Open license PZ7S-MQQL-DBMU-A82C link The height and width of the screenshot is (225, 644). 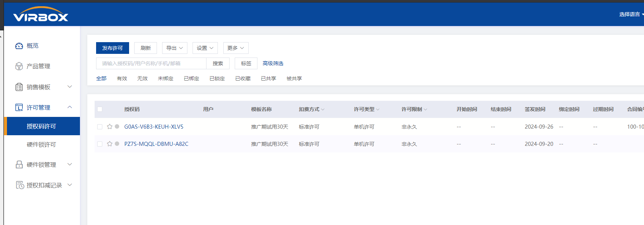point(156,144)
